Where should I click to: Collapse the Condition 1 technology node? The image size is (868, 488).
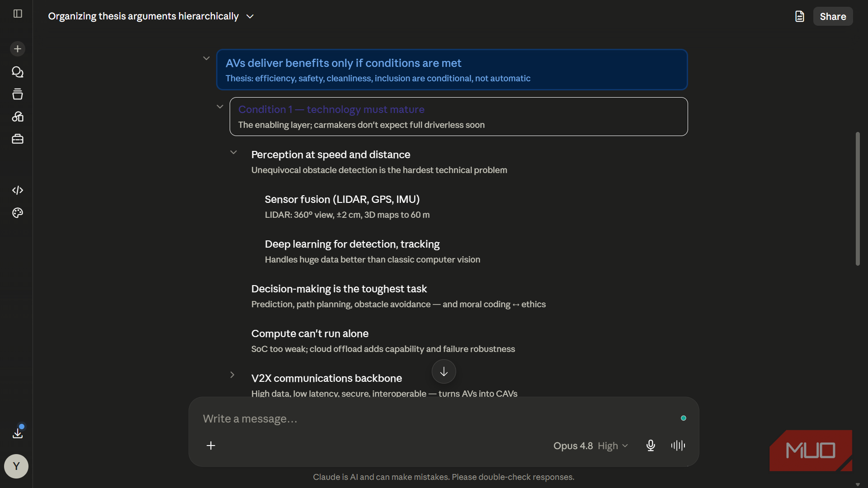pos(220,107)
